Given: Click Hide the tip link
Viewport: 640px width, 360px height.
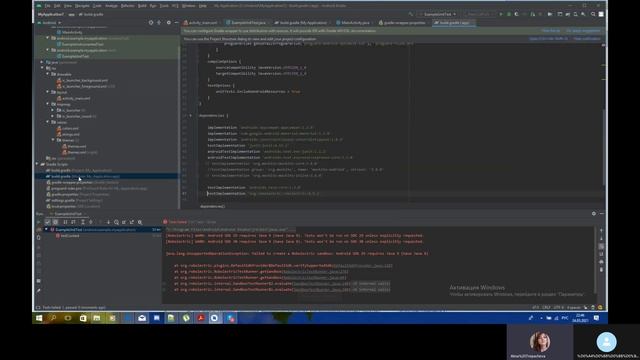Looking at the screenshot, I should (x=550, y=31).
